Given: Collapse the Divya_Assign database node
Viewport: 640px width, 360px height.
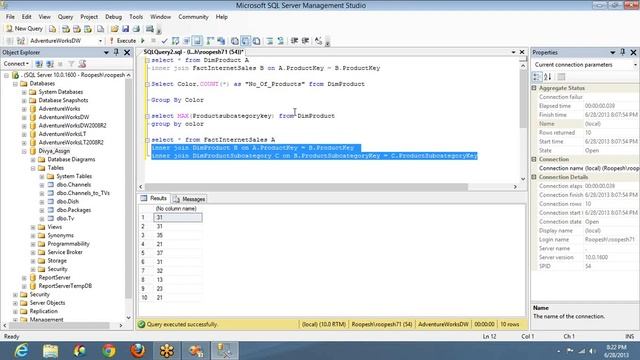Looking at the screenshot, I should (x=24, y=151).
